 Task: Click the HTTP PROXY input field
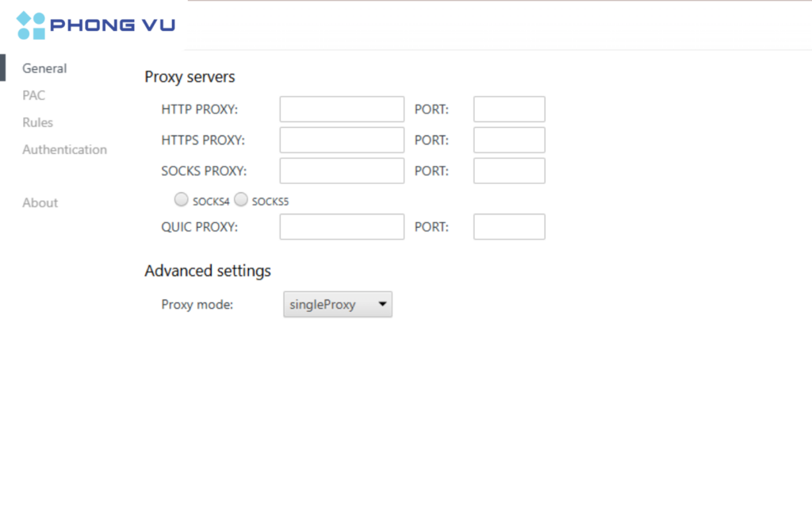(341, 109)
